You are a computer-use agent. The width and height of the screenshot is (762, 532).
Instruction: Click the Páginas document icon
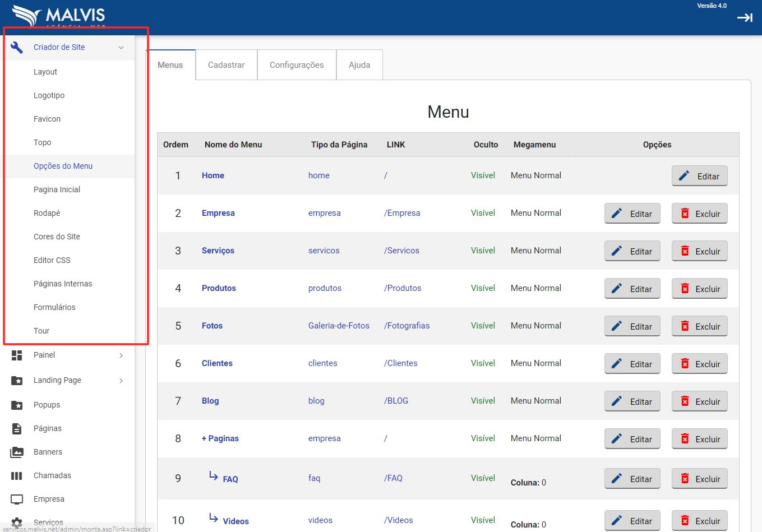pos(17,429)
